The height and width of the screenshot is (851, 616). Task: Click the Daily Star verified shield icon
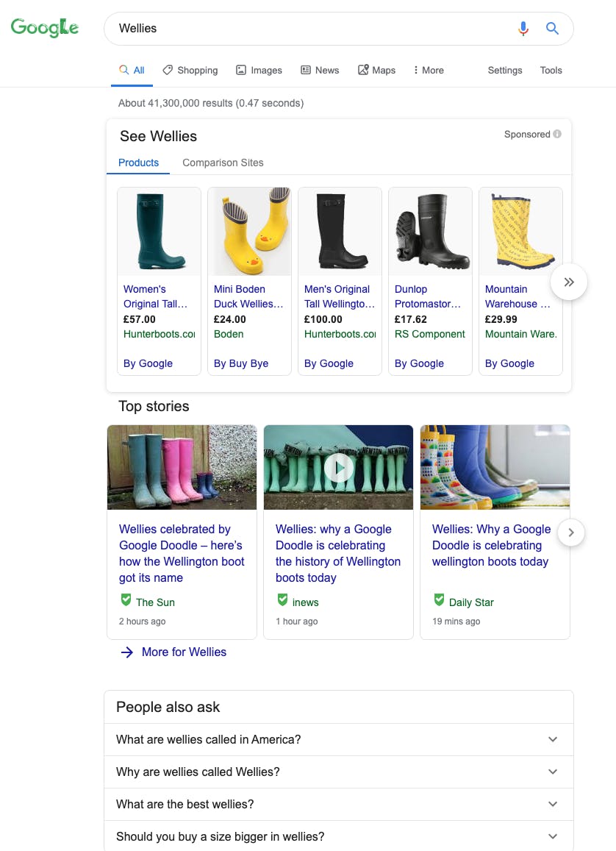(440, 599)
